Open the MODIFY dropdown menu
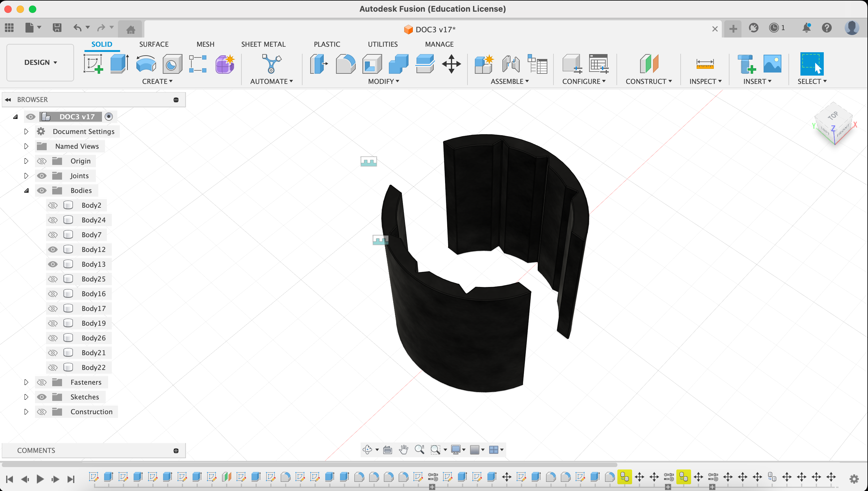Viewport: 868px width, 491px height. [384, 81]
